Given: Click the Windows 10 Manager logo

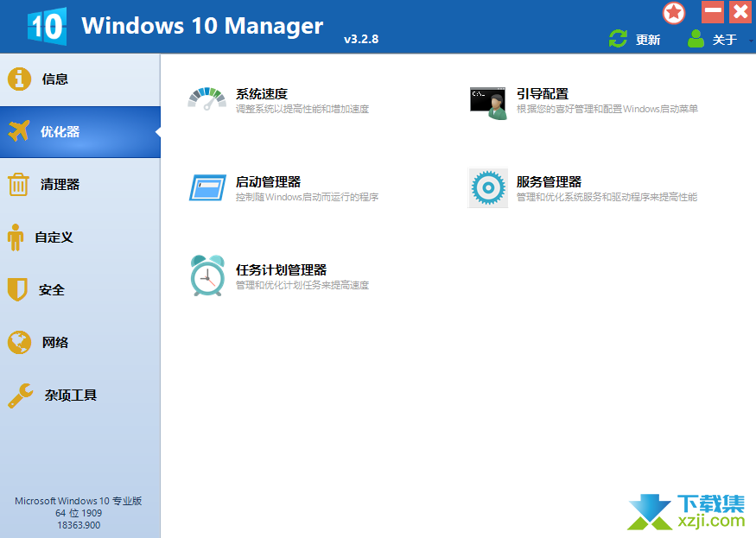Looking at the screenshot, I should pos(47,27).
